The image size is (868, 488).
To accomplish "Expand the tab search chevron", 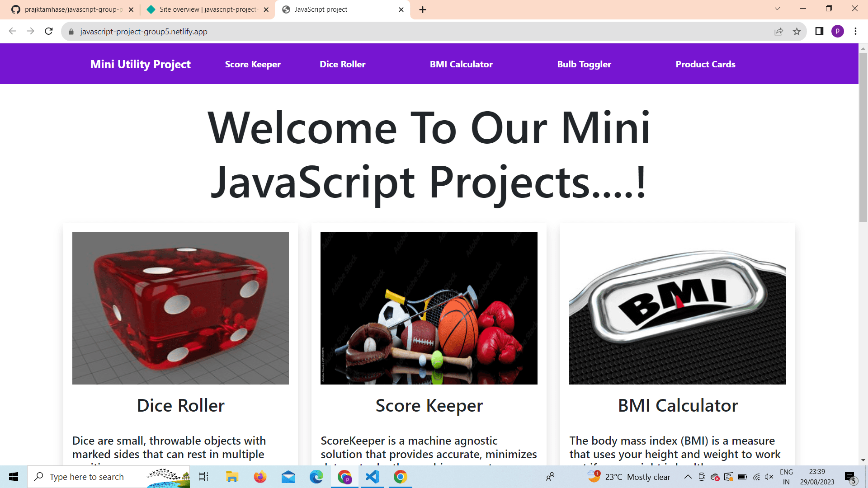I will tap(777, 9).
